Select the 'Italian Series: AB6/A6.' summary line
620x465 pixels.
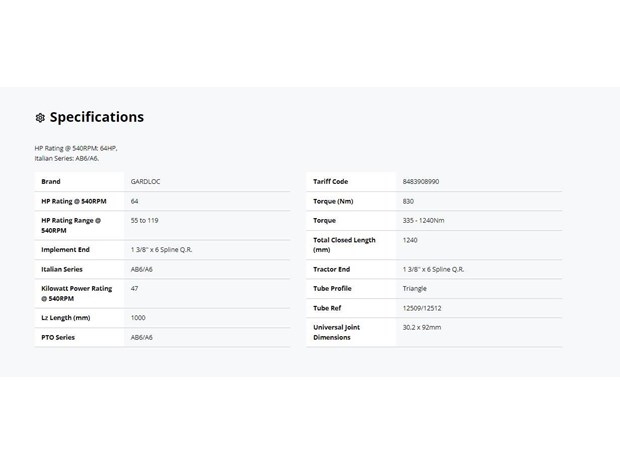point(66,158)
